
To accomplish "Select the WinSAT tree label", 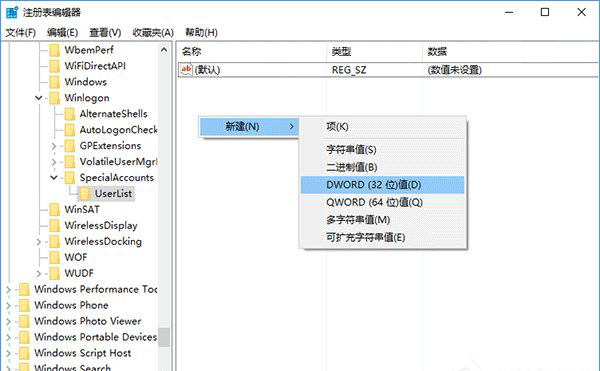I will 82,210.
